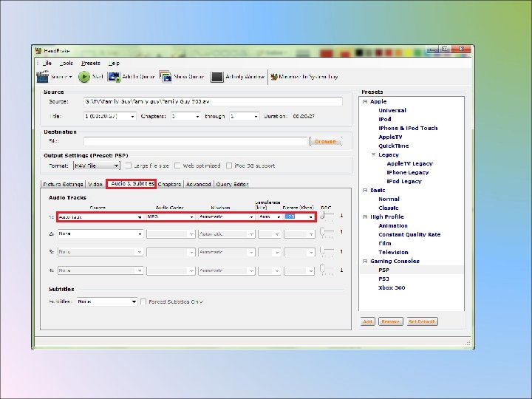Start encoding with the green Start icon
532x399 pixels.
click(x=83, y=77)
